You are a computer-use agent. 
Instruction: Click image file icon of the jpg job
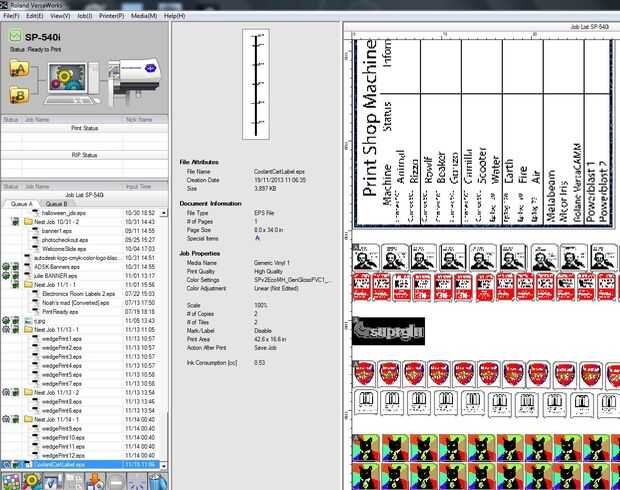pyautogui.click(x=28, y=321)
